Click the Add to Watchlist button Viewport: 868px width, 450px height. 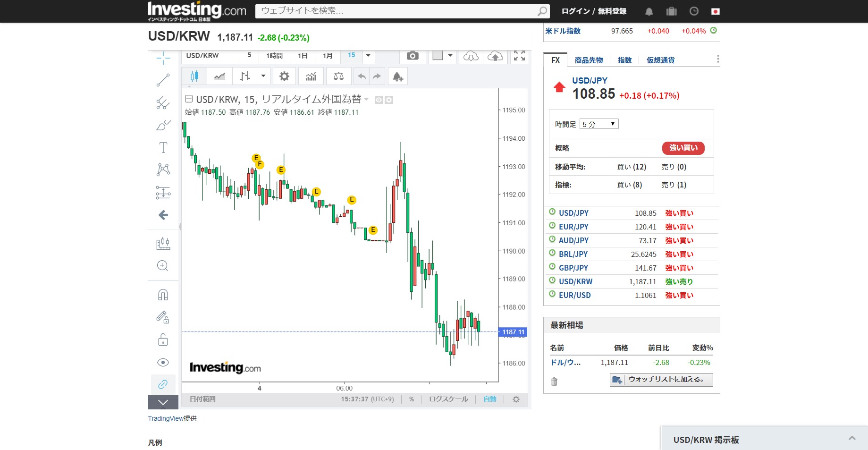pos(661,380)
